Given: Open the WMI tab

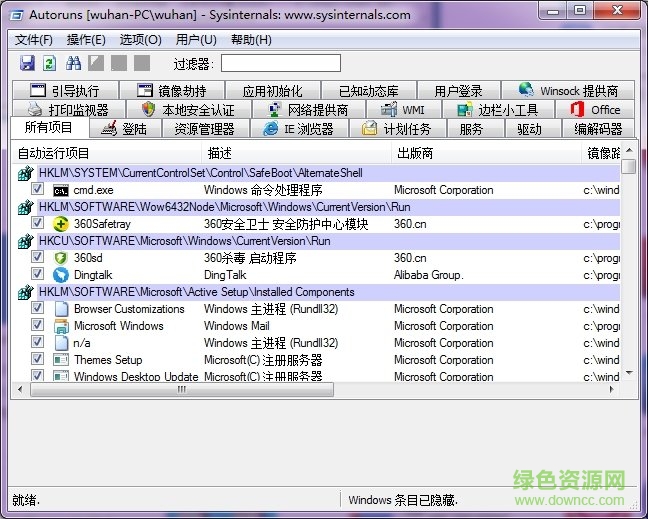Looking at the screenshot, I should tap(404, 110).
